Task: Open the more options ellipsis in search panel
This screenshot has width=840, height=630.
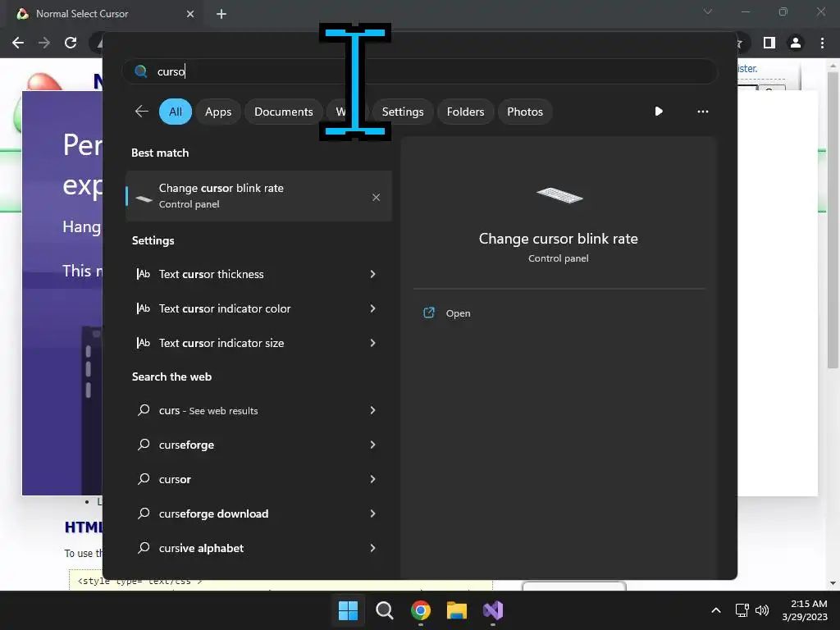Action: tap(702, 112)
